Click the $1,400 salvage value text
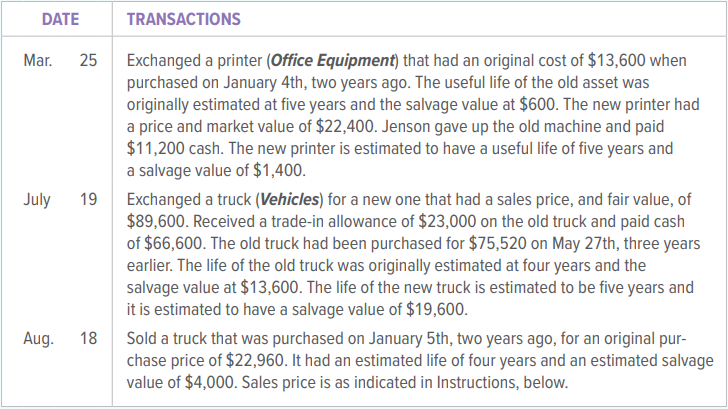Viewport: 728px width, 409px height. coord(279,170)
